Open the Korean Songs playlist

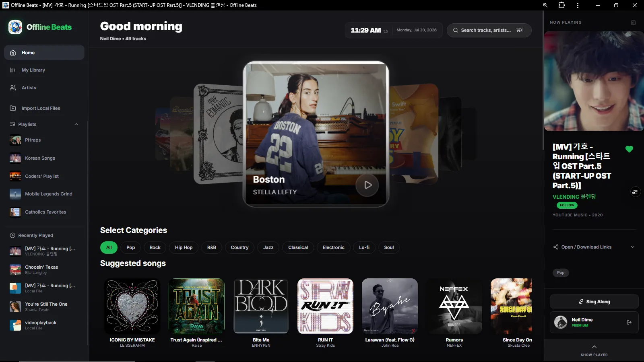44,158
